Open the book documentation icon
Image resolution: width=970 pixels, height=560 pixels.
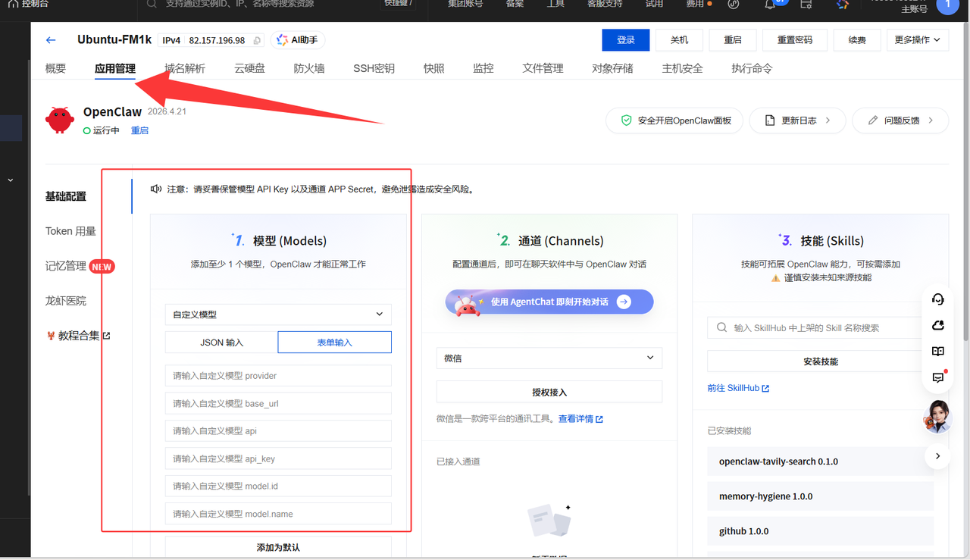pyautogui.click(x=937, y=352)
